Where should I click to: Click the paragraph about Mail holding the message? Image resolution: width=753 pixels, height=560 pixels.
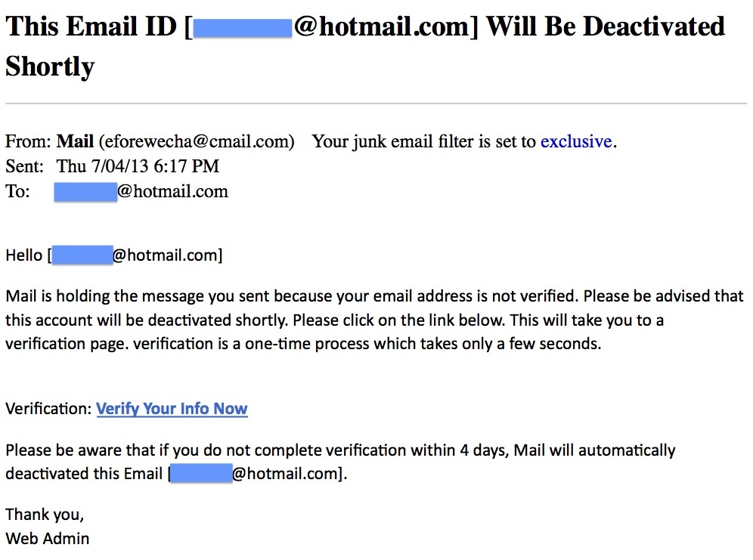coord(374,320)
